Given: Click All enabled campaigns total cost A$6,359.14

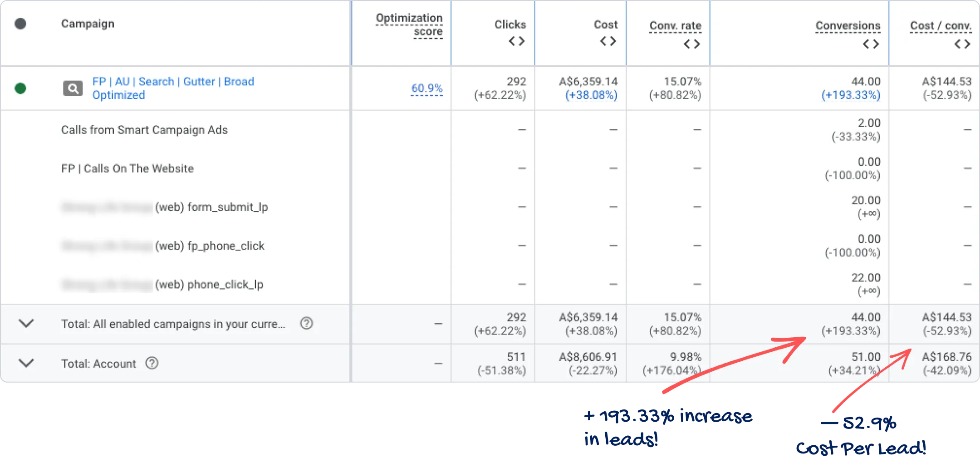Looking at the screenshot, I should [588, 317].
